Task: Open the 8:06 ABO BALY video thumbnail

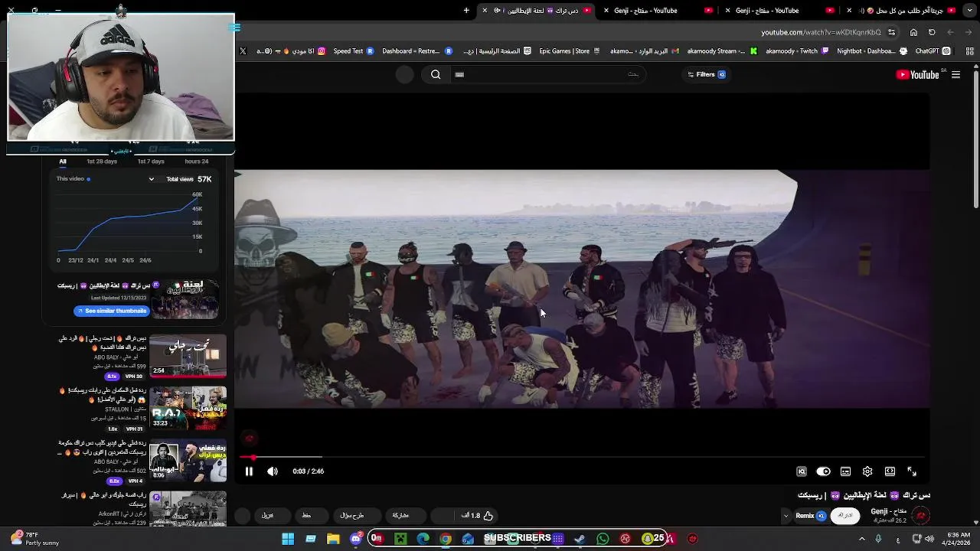Action: [x=188, y=460]
